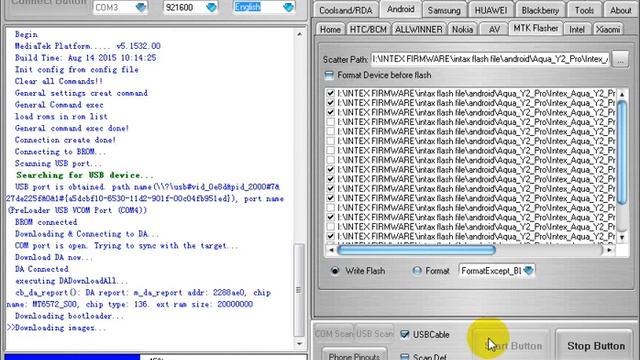Click the '>>Downloading images...' log line

pyautogui.click(x=56, y=328)
